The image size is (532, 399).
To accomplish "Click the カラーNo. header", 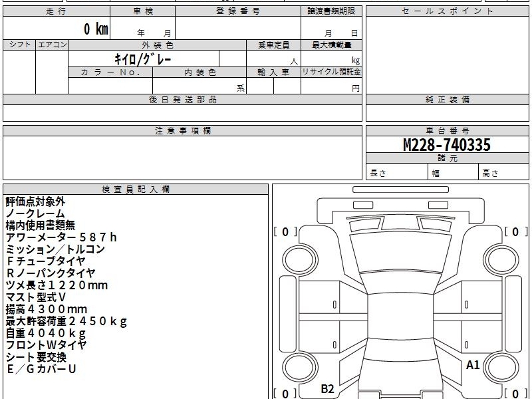I will click(x=110, y=72).
